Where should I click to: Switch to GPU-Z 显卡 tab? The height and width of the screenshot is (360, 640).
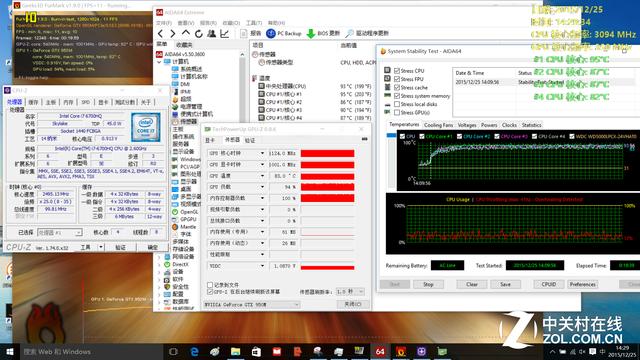click(x=210, y=140)
